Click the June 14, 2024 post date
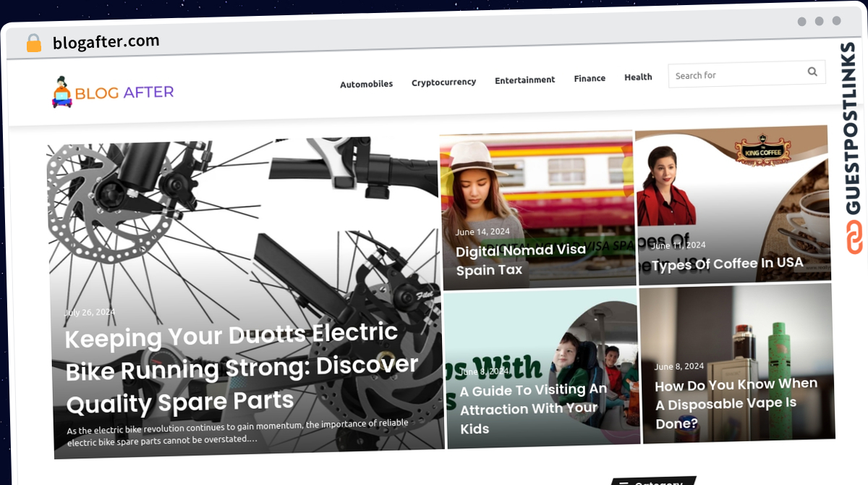 click(482, 232)
